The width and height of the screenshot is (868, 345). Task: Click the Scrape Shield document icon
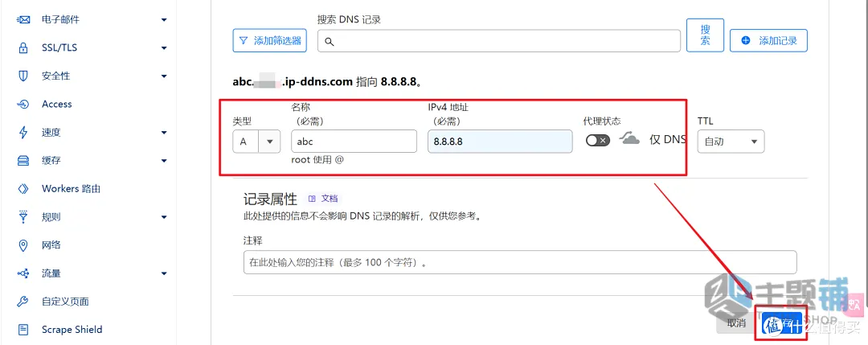(23, 330)
